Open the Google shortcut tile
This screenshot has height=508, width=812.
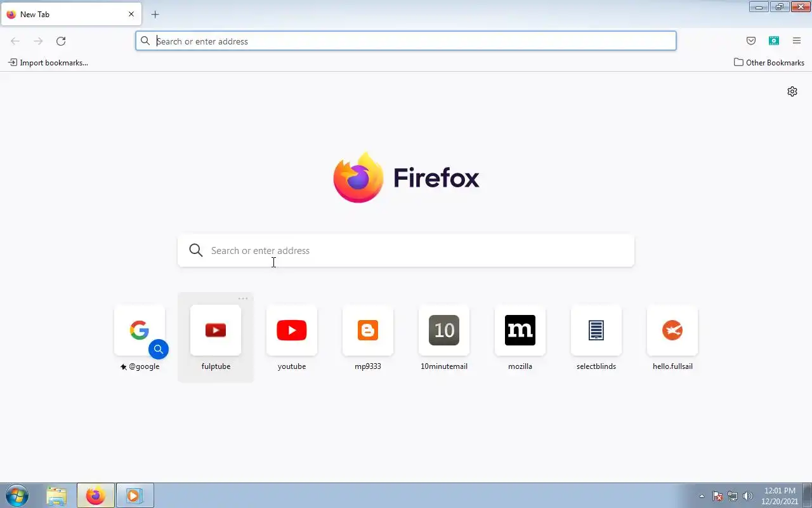pos(140,330)
